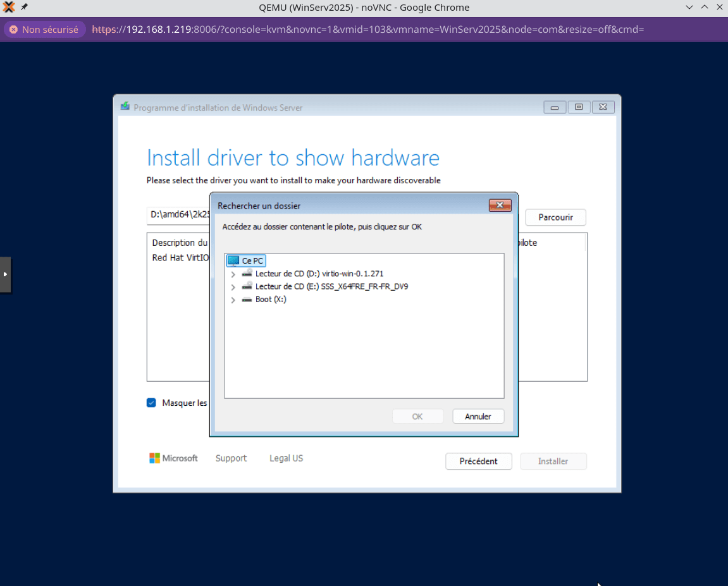Click OK in Rechercher un dossier dialog

tap(417, 417)
